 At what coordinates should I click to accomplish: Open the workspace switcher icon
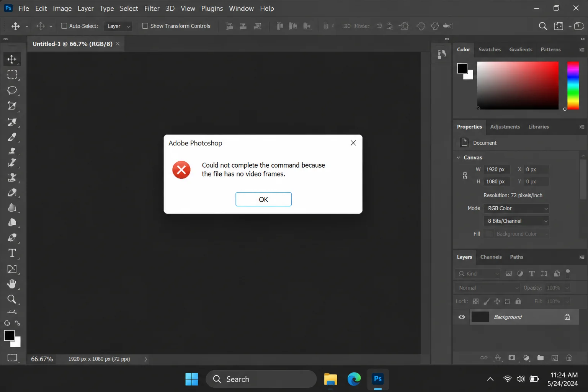coord(559,26)
